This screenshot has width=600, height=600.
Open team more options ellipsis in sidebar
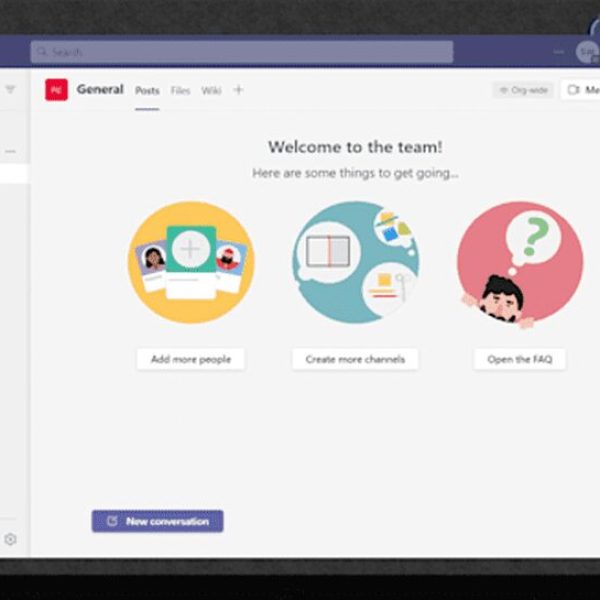coord(10,152)
